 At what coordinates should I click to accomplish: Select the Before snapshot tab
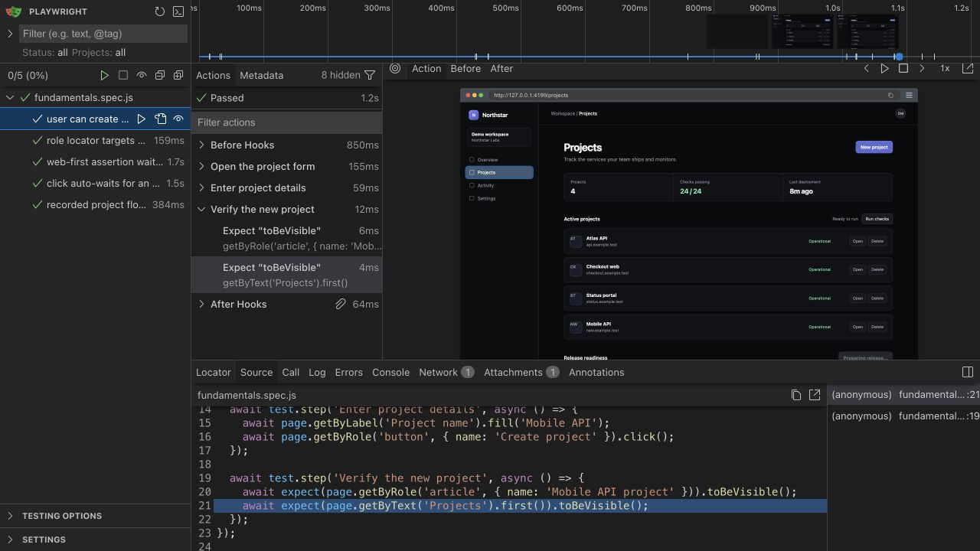465,68
